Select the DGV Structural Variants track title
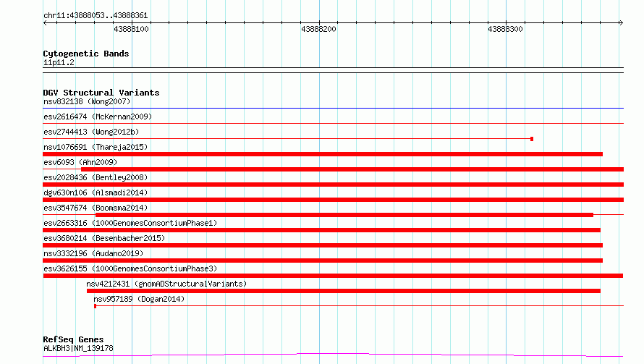Screen dimensions: 644x364 [x=101, y=93]
